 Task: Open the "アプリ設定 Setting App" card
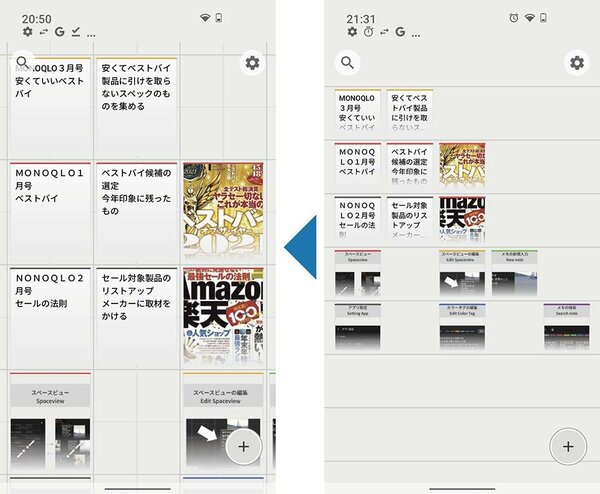tap(357, 326)
